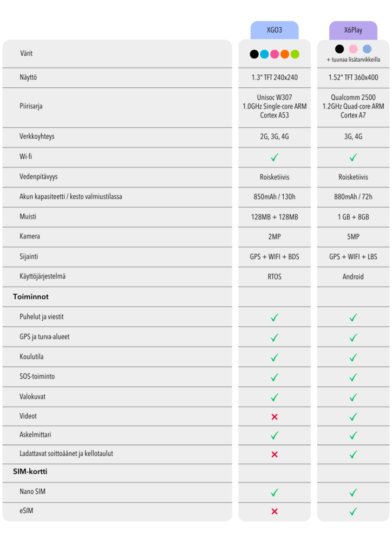Click the Käyttöjärjestelmä row label
Image resolution: width=392 pixels, height=555 pixels.
[x=43, y=276]
